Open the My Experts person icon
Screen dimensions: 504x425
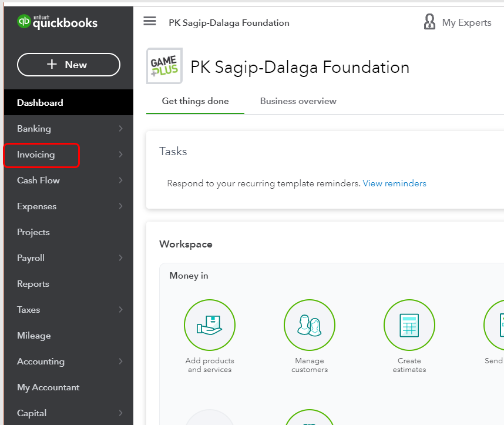pos(429,22)
